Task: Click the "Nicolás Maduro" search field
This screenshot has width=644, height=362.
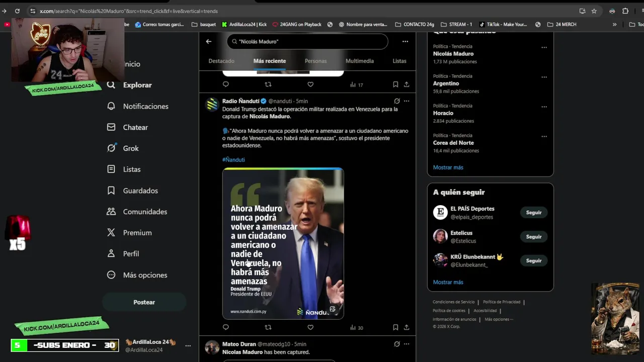Action: pyautogui.click(x=307, y=41)
